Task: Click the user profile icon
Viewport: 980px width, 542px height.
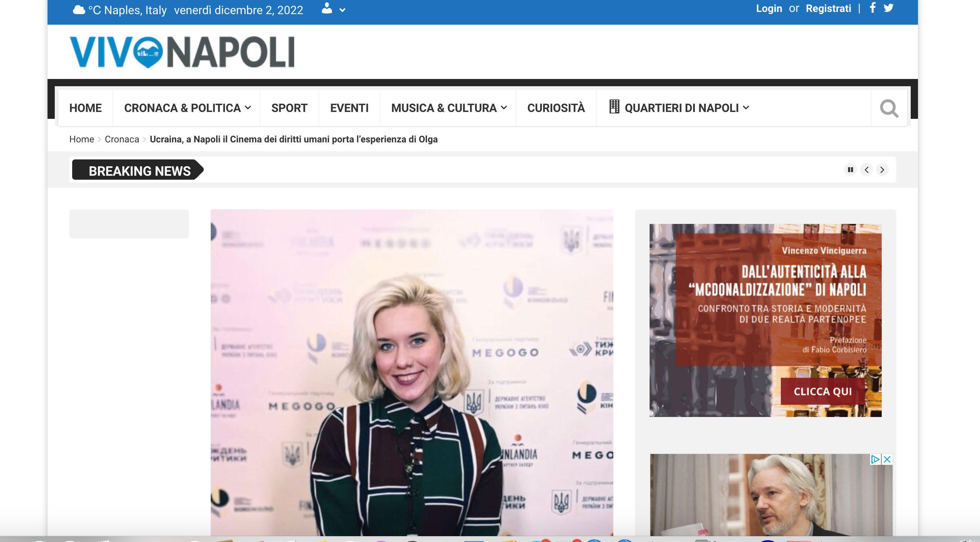Action: 327,9
